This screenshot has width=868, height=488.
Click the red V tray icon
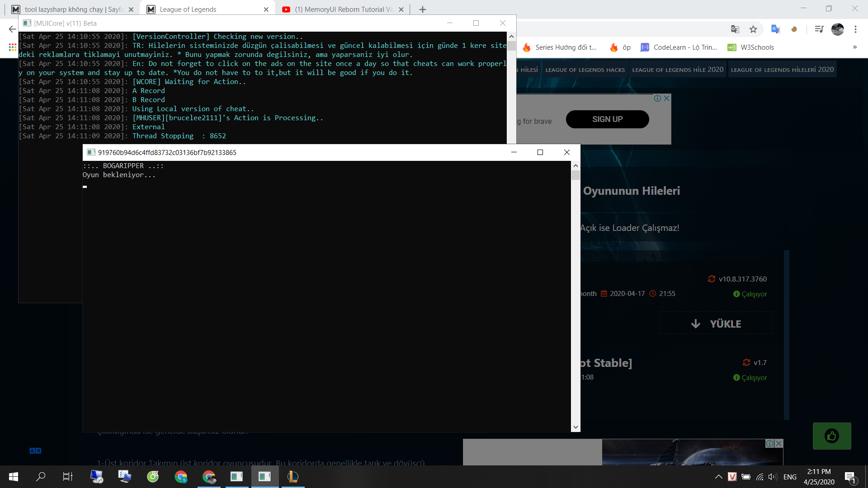pyautogui.click(x=732, y=477)
